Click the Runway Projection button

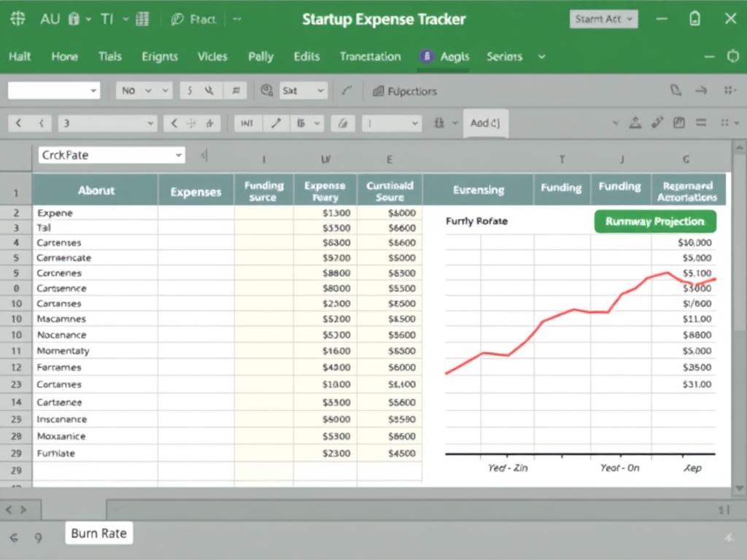654,221
